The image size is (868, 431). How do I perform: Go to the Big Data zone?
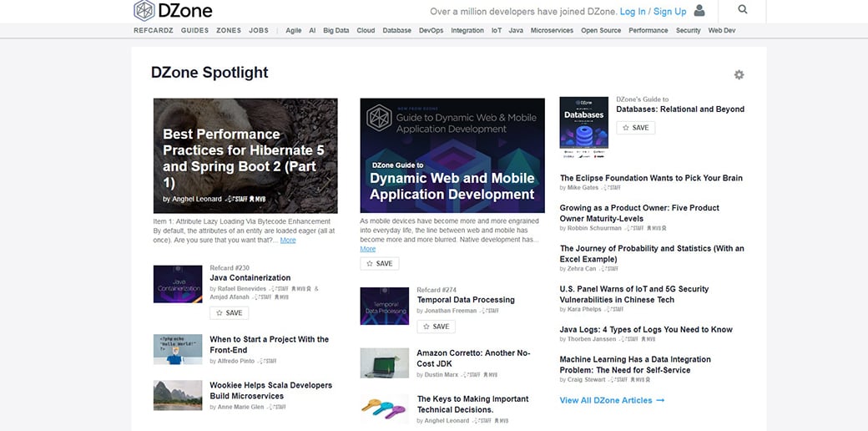coord(336,30)
